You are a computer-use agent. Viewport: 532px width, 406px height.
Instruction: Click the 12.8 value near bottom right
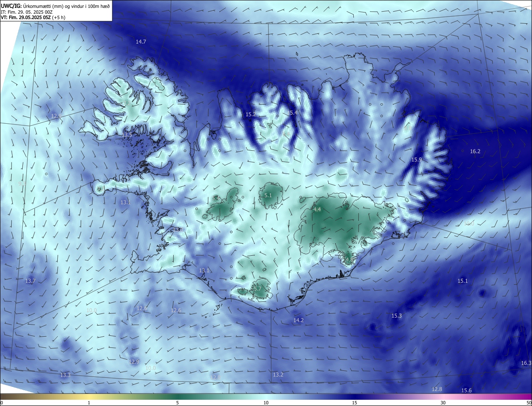pos(437,389)
